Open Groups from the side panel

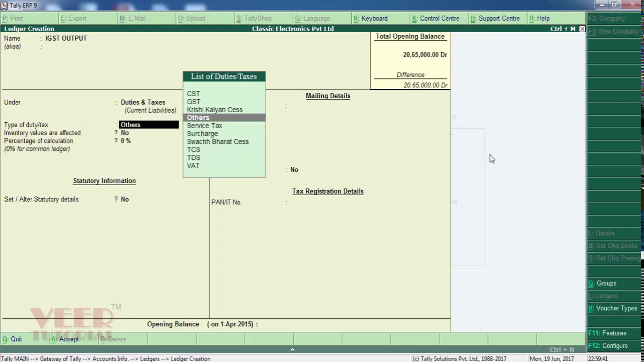point(614,284)
